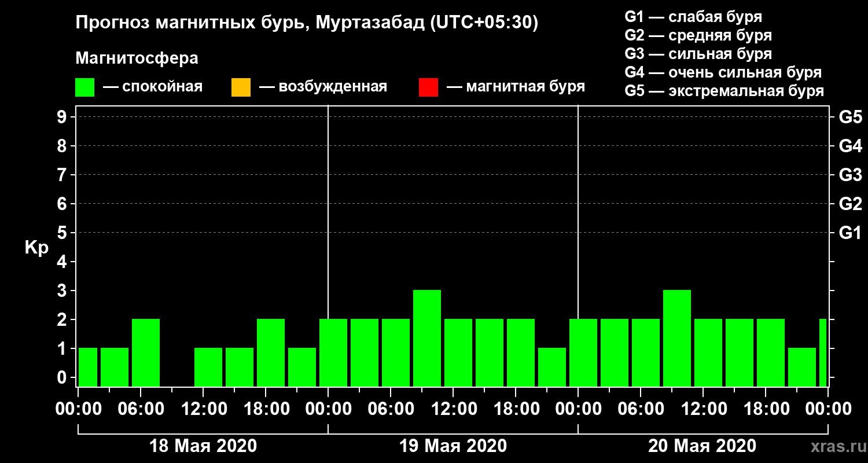
Task: Click the Kp 2 bar above 06:00 on 18 May
Action: coord(146,352)
